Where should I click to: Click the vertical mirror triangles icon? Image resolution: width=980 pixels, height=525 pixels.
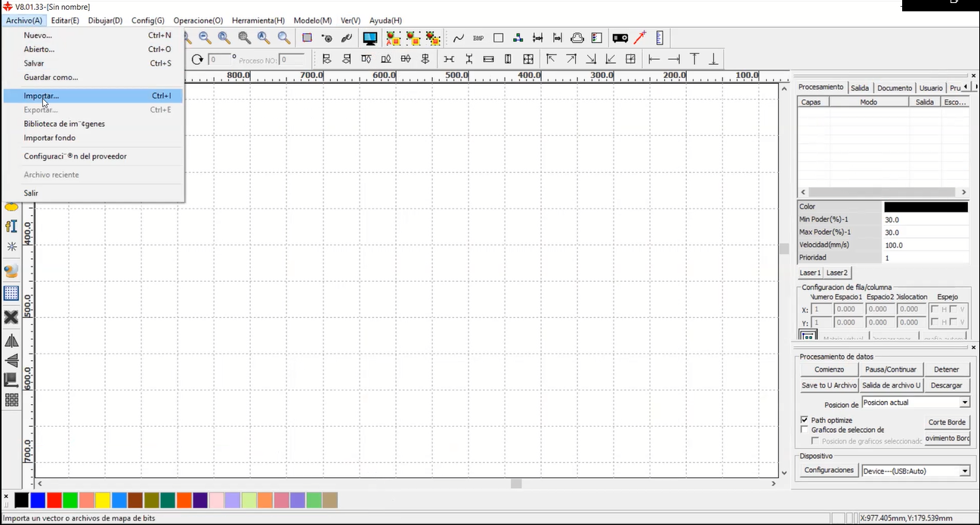pyautogui.click(x=11, y=360)
